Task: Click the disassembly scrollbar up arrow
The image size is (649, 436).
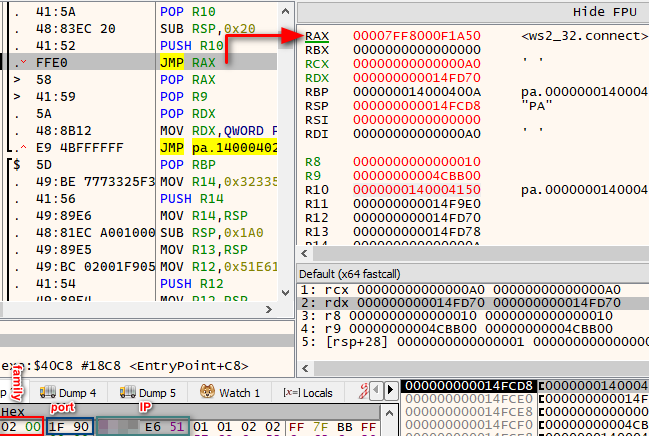Action: tap(285, 11)
